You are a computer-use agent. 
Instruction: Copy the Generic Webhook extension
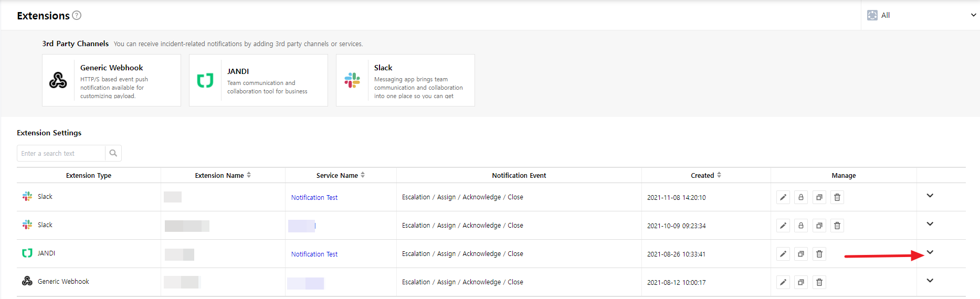800,282
